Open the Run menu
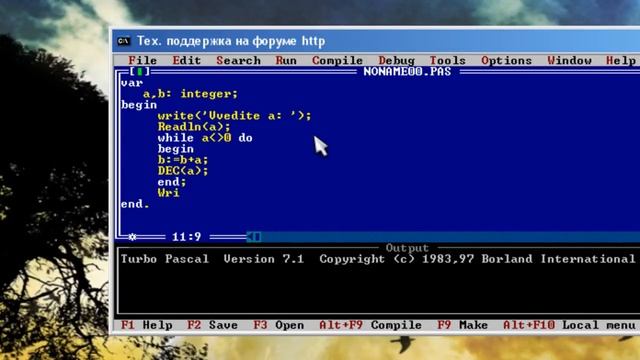Viewport: 640px width, 360px height. point(286,60)
